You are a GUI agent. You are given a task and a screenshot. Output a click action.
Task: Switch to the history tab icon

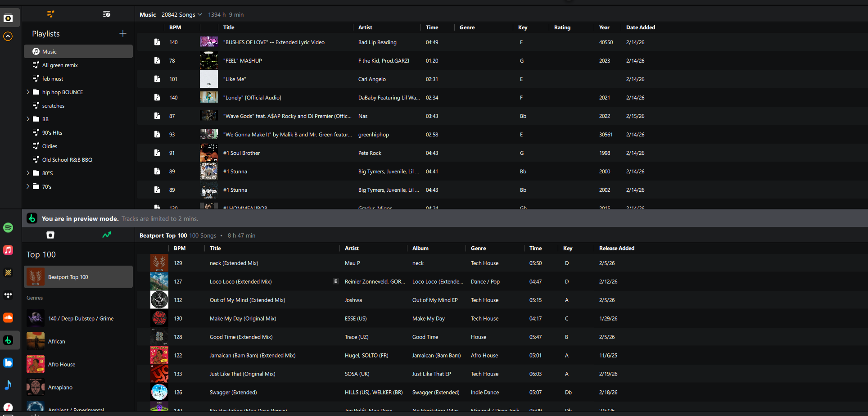pyautogui.click(x=106, y=14)
